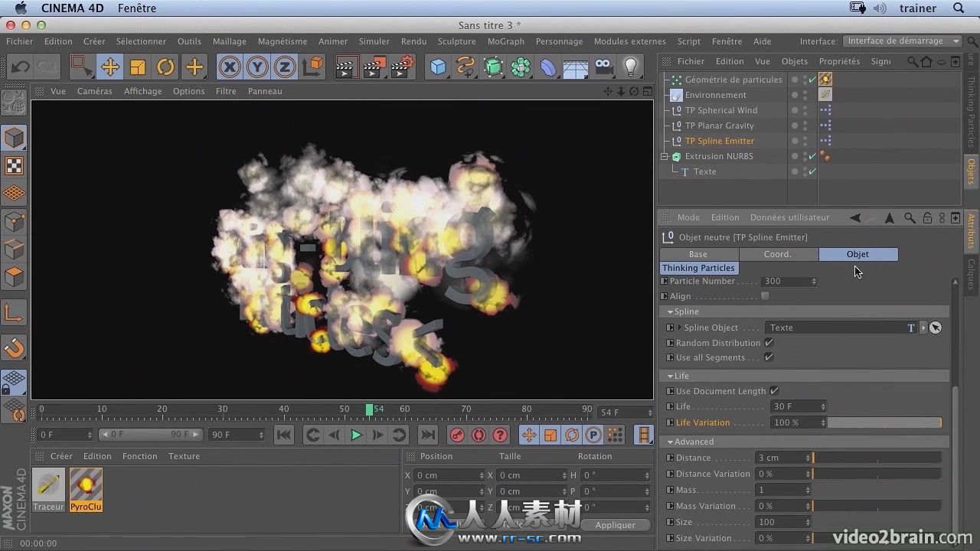The width and height of the screenshot is (980, 551).
Task: Open the spline tools icon
Action: tap(465, 67)
